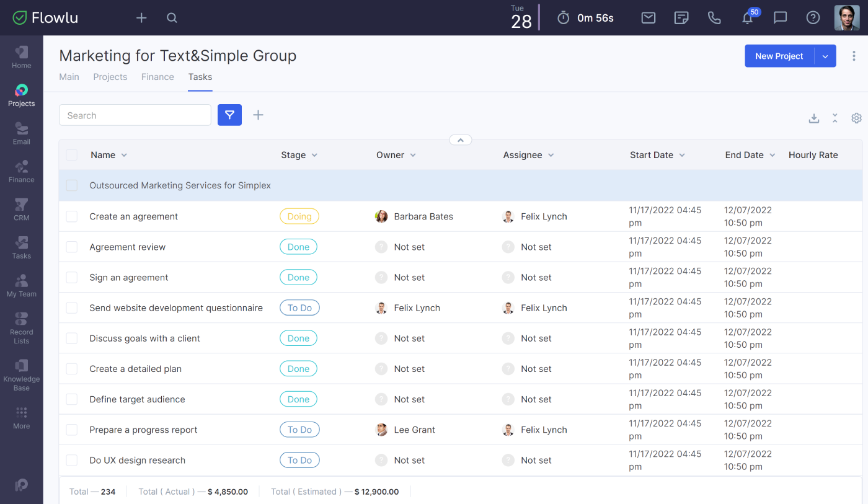
Task: Open Record Lists in sidebar
Action: (x=22, y=328)
